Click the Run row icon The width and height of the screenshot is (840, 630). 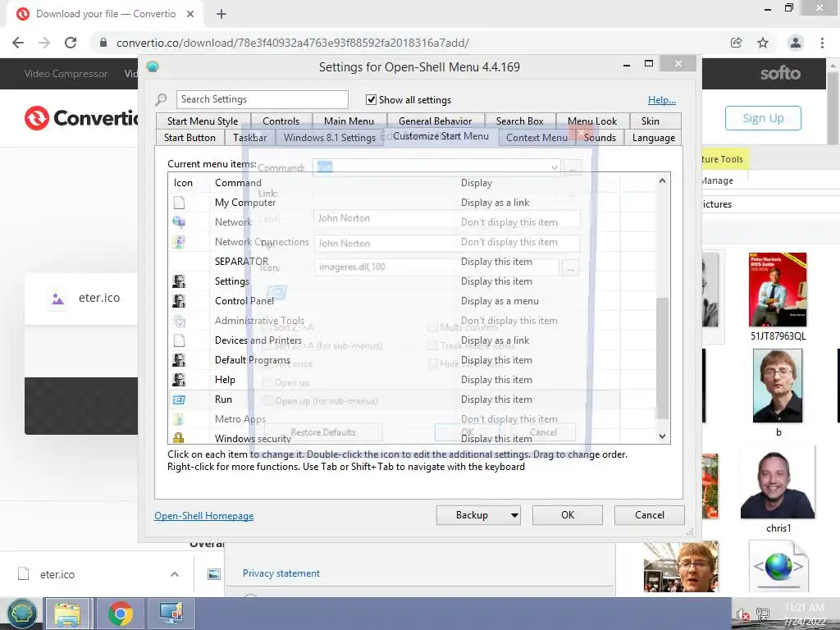179,399
